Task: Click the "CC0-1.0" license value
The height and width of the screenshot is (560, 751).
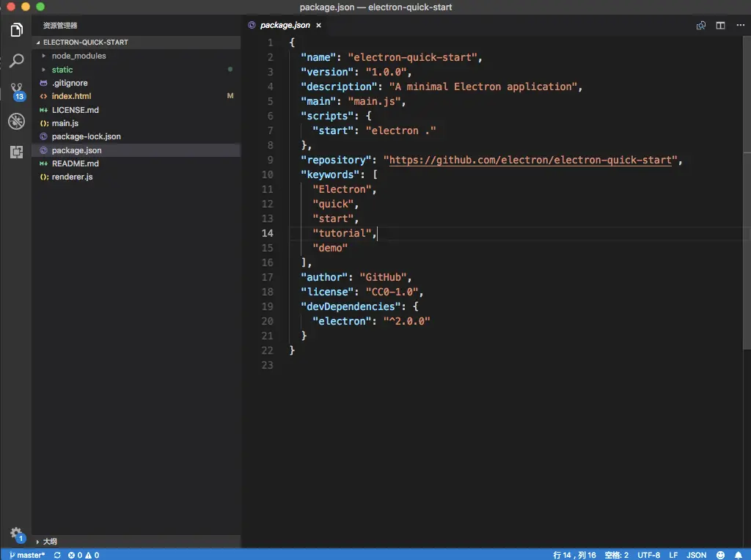Action: (x=392, y=292)
